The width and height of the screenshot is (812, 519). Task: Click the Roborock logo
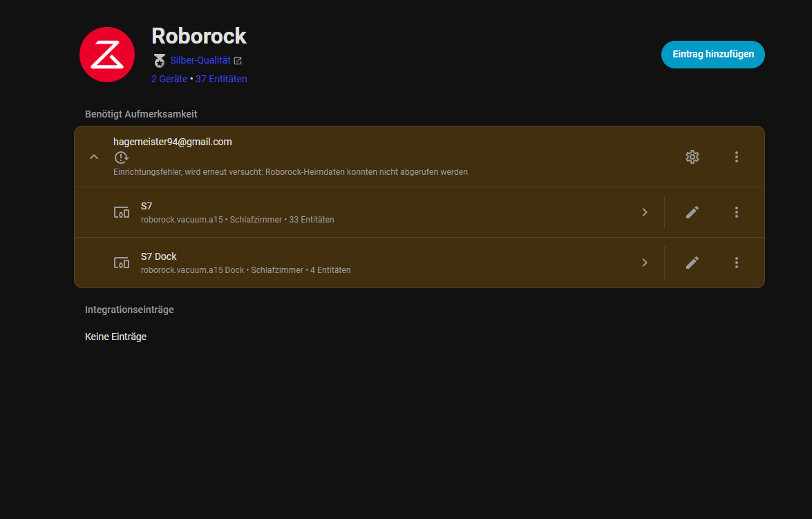coord(106,55)
